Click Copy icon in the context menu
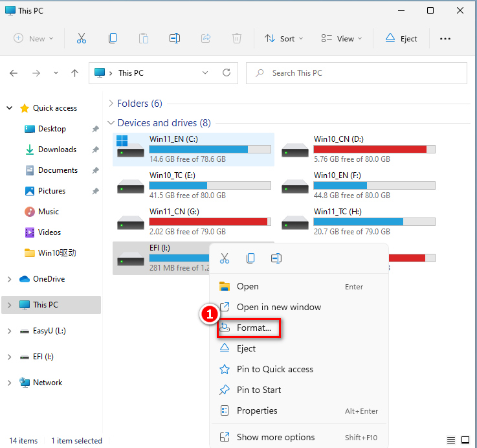The width and height of the screenshot is (477, 448). pos(250,258)
